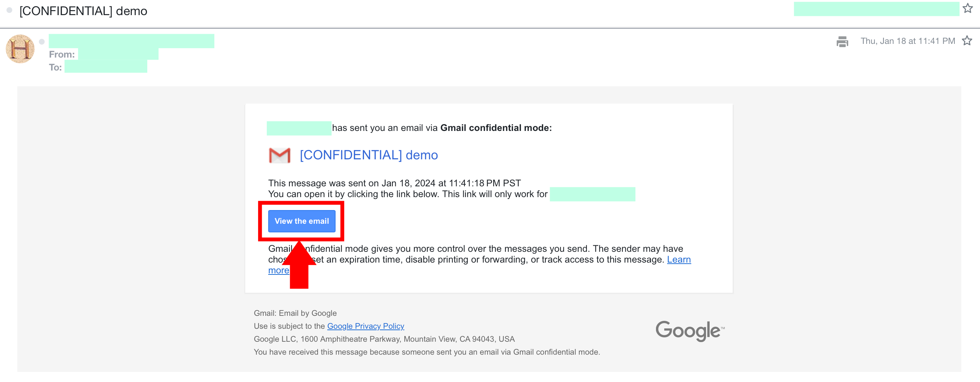Click the "Gmail: Email by Google" footer text
Image resolution: width=980 pixels, height=382 pixels.
[x=295, y=313]
